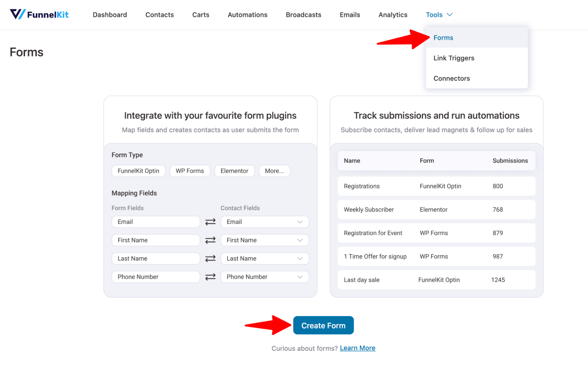
Task: Select the 1 Time Offer for signup row
Action: coord(437,256)
